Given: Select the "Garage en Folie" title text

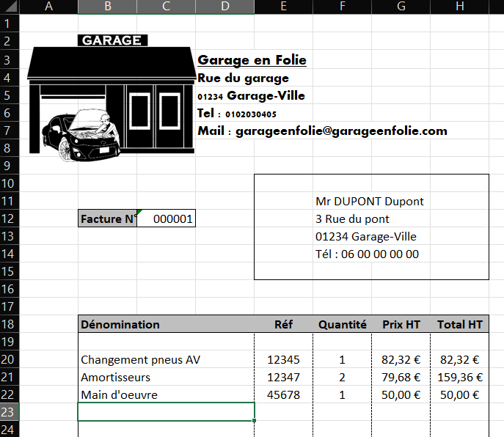Looking at the screenshot, I should (252, 60).
